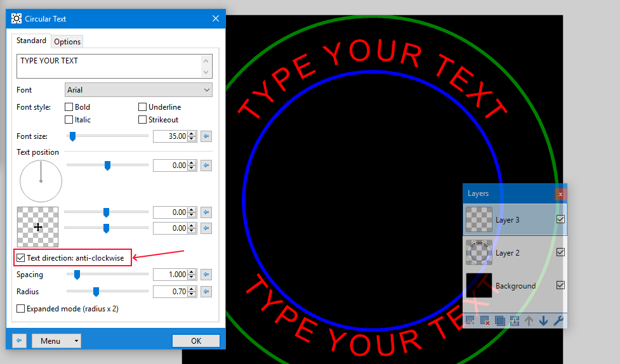The height and width of the screenshot is (364, 620).
Task: Switch to the Standard tab
Action: coord(31,41)
